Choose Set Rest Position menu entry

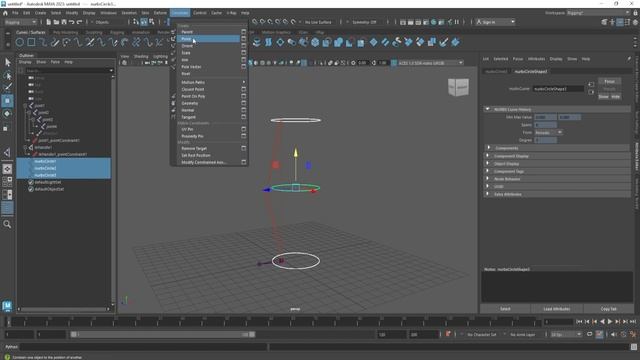point(209,156)
